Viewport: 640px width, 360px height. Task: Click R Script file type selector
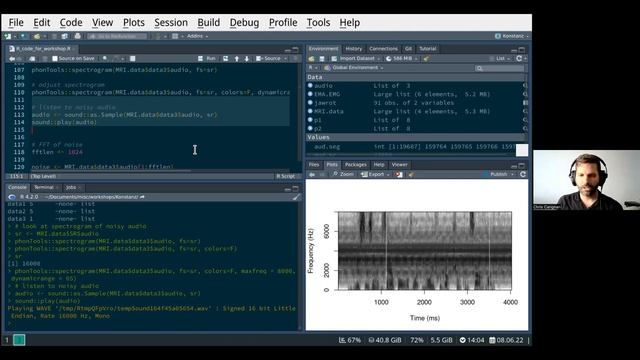(286, 176)
